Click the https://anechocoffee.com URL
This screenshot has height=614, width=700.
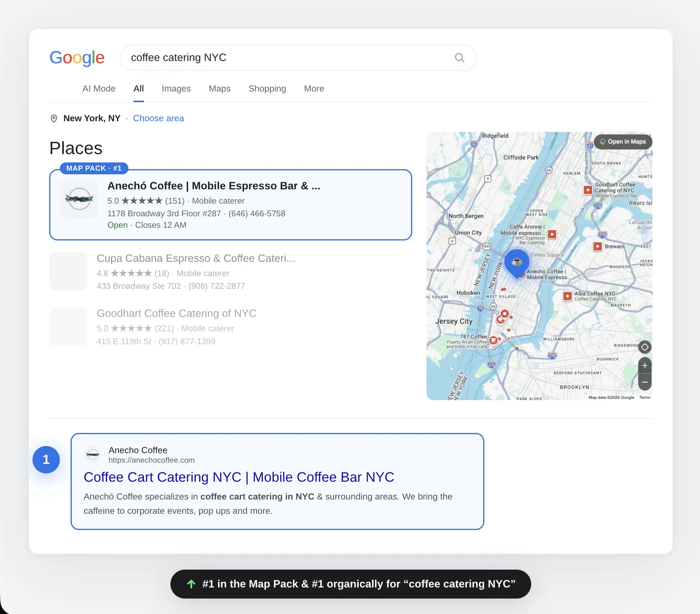click(x=151, y=460)
